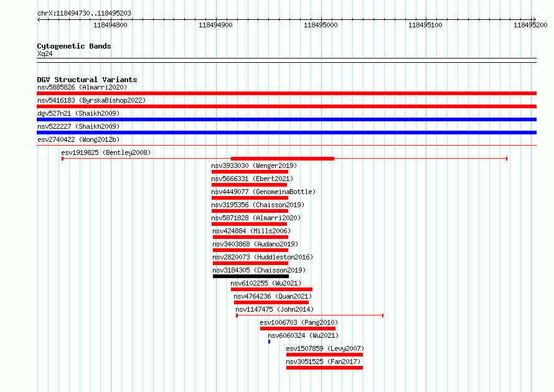Open variant nsv4449077 (GenomeinaBottle) label
The width and height of the screenshot is (554, 392).
[263, 192]
